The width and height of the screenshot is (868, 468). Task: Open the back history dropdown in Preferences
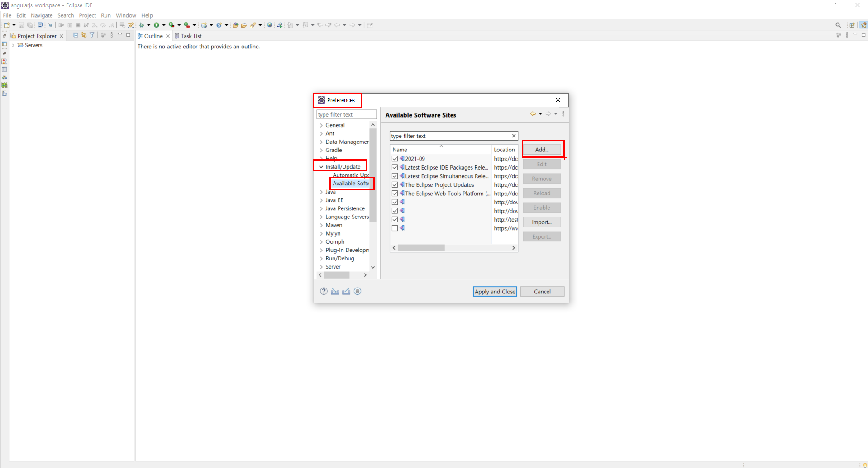540,114
